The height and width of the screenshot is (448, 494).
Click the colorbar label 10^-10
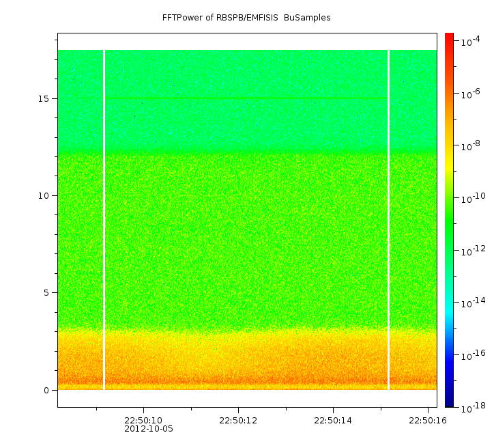(x=474, y=198)
